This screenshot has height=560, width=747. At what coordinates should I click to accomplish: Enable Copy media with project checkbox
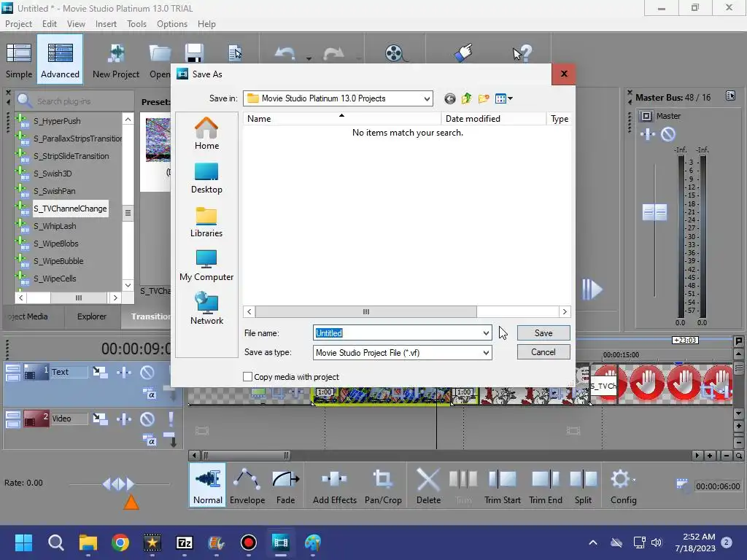tap(248, 377)
